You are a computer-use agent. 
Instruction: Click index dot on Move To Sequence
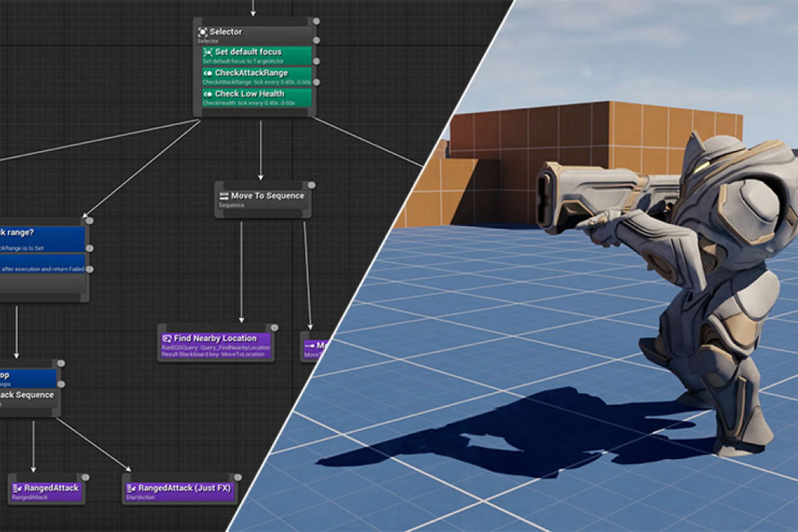311,185
